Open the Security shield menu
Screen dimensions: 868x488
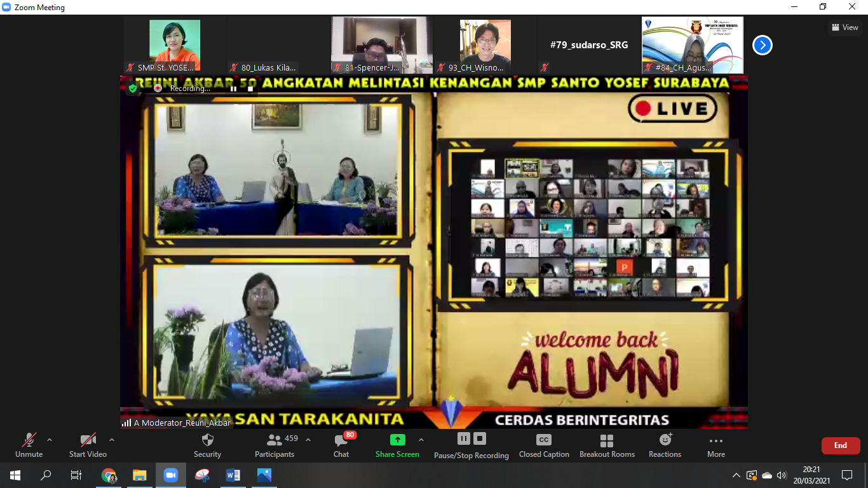pos(207,445)
